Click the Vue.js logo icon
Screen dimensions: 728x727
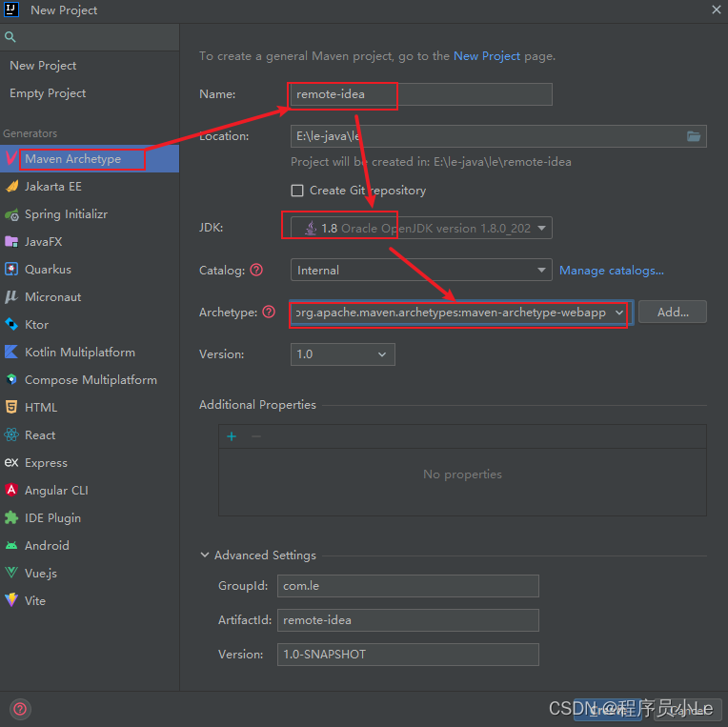click(11, 573)
